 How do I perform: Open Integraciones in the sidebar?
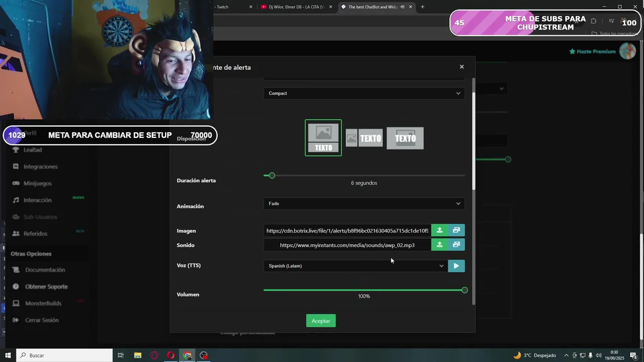click(40, 166)
